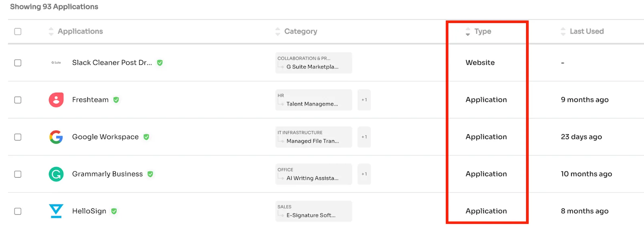
Task: Click the 8 months ago value
Action: click(585, 211)
